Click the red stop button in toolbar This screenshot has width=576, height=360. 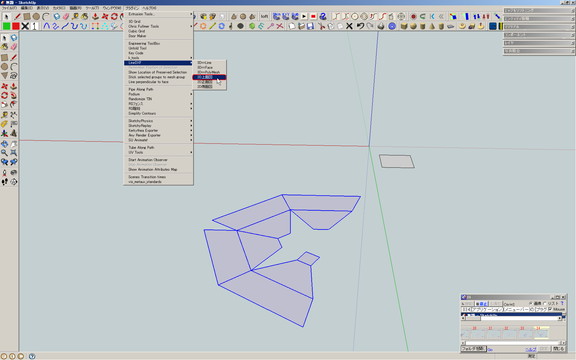click(313, 17)
